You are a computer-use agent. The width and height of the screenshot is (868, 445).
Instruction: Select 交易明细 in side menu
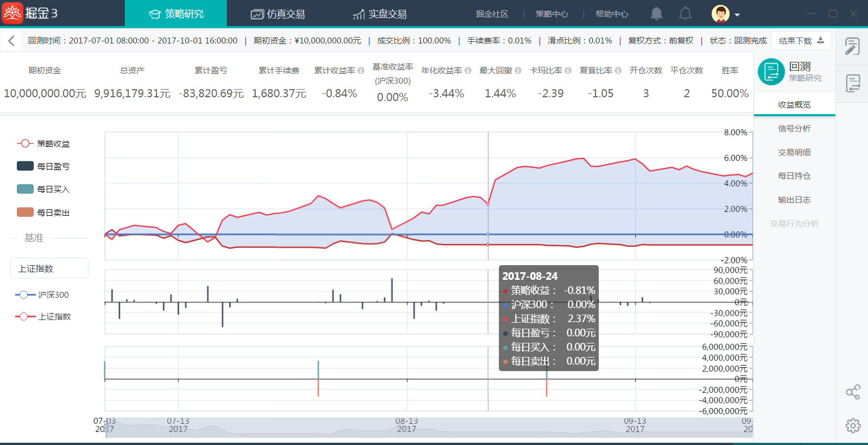[794, 152]
